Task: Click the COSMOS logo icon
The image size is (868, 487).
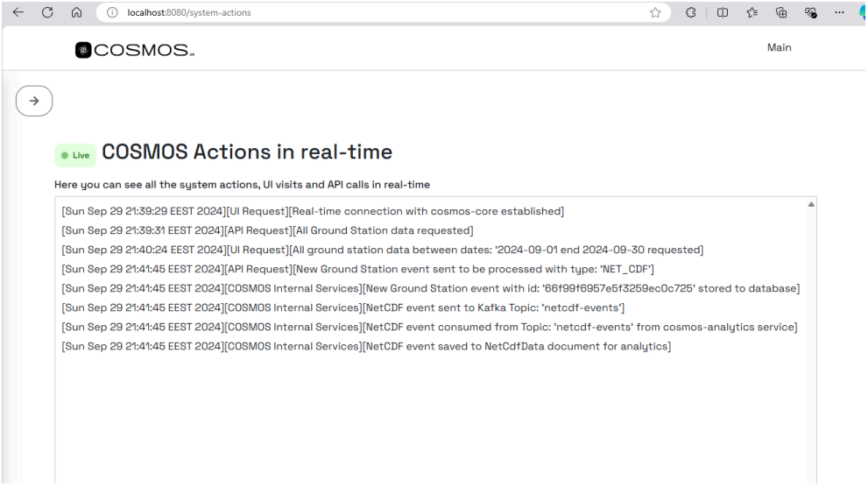Action: pyautogui.click(x=82, y=50)
